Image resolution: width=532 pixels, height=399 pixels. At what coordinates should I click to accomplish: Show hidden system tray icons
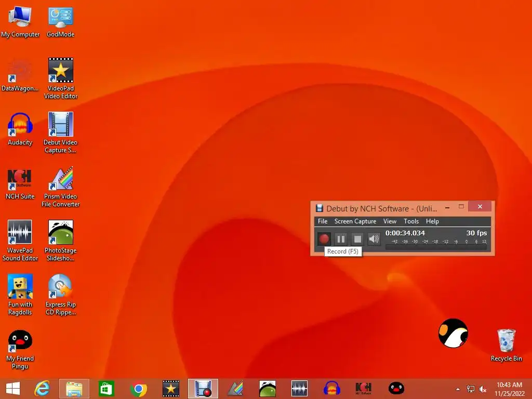point(458,389)
